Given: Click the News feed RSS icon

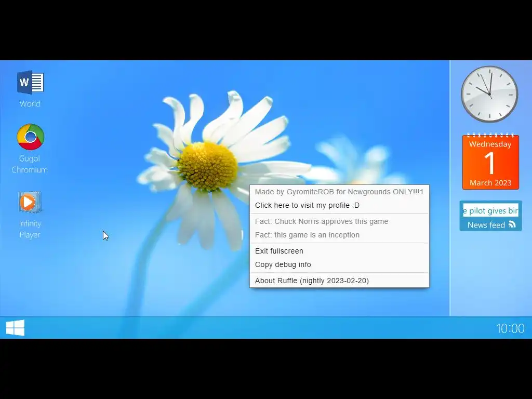Looking at the screenshot, I should pos(512,224).
